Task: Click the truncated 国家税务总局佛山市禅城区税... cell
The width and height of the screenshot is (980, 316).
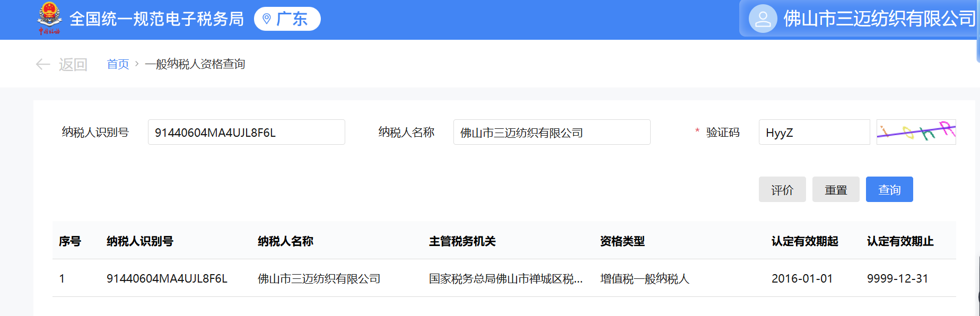Action: (505, 279)
